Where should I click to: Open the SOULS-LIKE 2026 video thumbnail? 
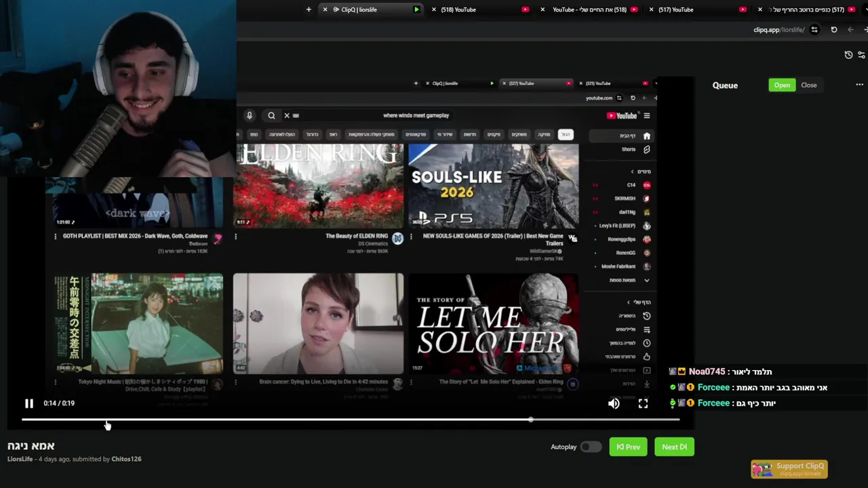(x=494, y=186)
